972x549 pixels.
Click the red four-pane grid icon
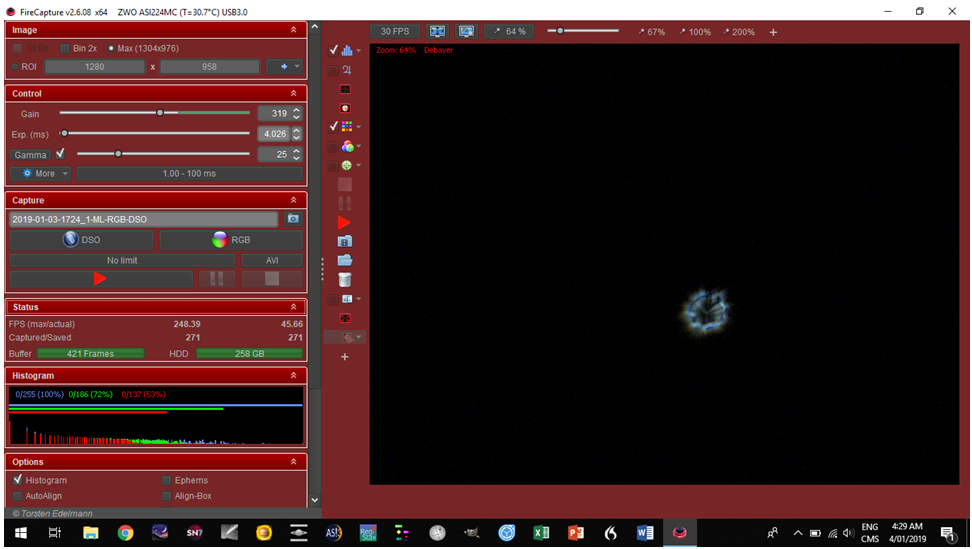point(345,89)
